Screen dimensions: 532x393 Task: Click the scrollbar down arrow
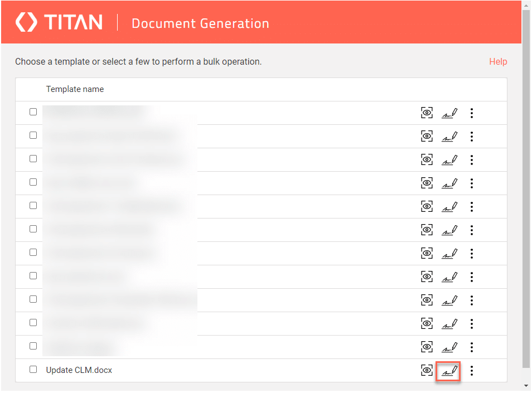point(526,386)
